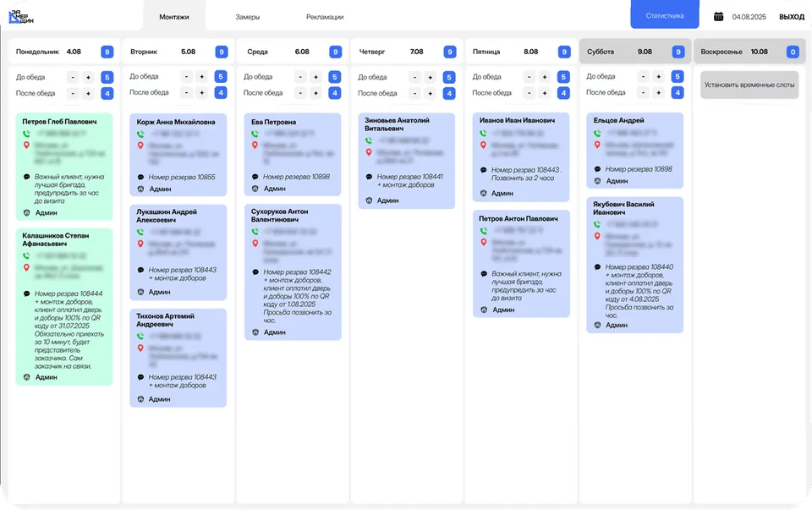Viewport: 812px width, 510px height.
Task: Click name Зиновьев Анатолий Витальевич
Action: (397, 124)
